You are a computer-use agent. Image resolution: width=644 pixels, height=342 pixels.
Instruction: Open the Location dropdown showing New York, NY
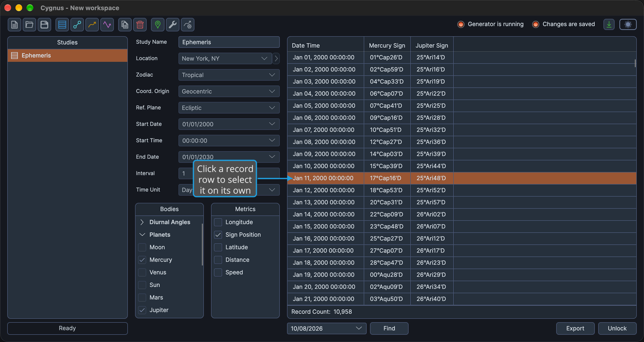(x=225, y=58)
